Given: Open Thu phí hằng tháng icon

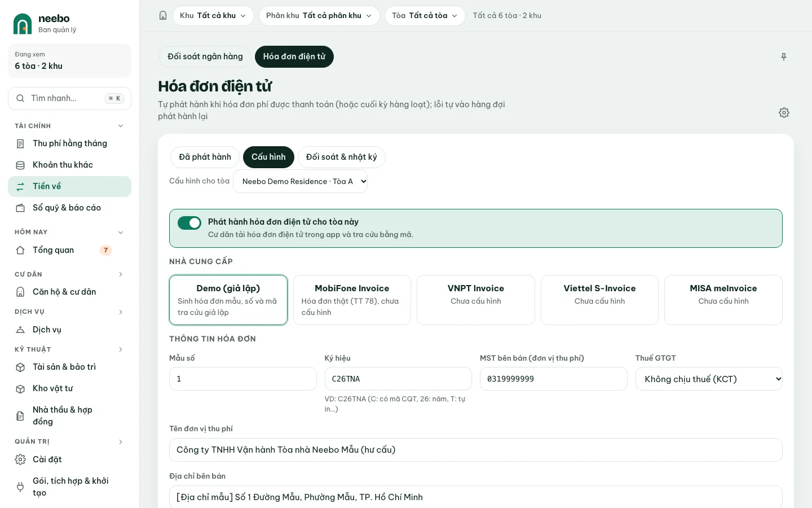Looking at the screenshot, I should (x=20, y=144).
